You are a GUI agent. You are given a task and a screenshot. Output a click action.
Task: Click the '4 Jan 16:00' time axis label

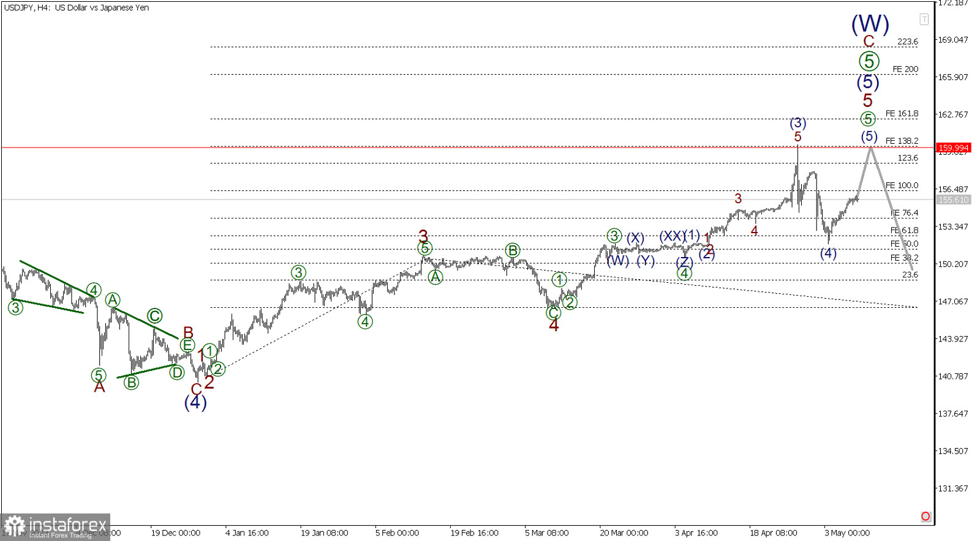tap(247, 533)
